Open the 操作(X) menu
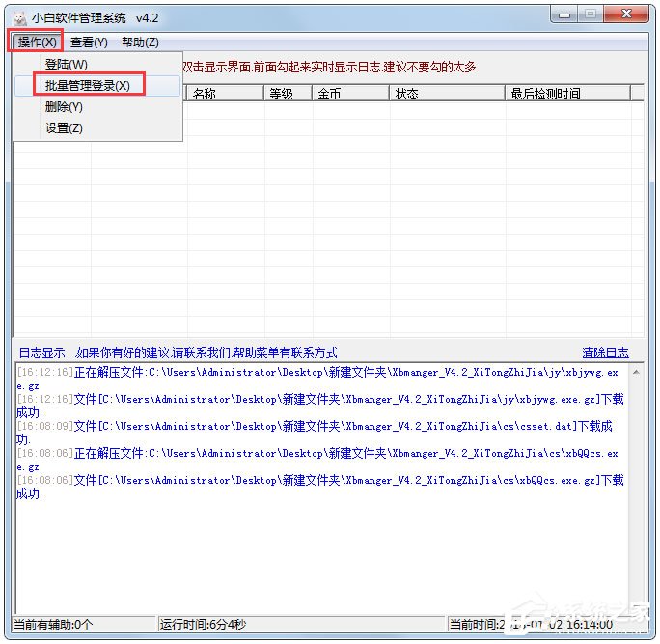The width and height of the screenshot is (660, 644). tap(37, 42)
